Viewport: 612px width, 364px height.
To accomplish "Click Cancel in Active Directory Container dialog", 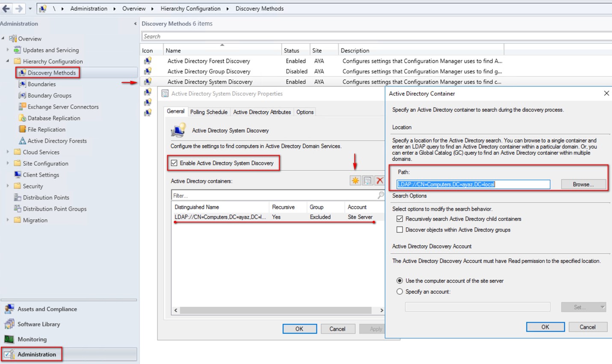I will click(588, 327).
